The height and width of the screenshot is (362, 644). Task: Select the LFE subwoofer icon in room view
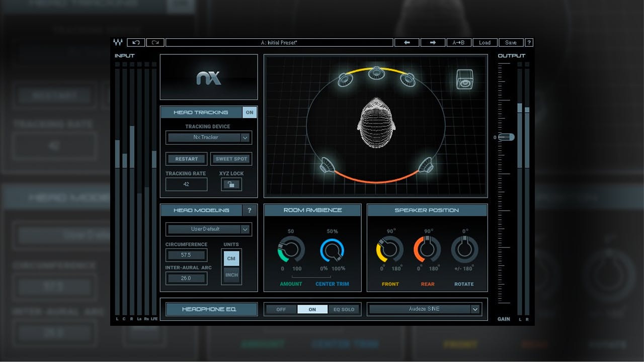pyautogui.click(x=465, y=79)
